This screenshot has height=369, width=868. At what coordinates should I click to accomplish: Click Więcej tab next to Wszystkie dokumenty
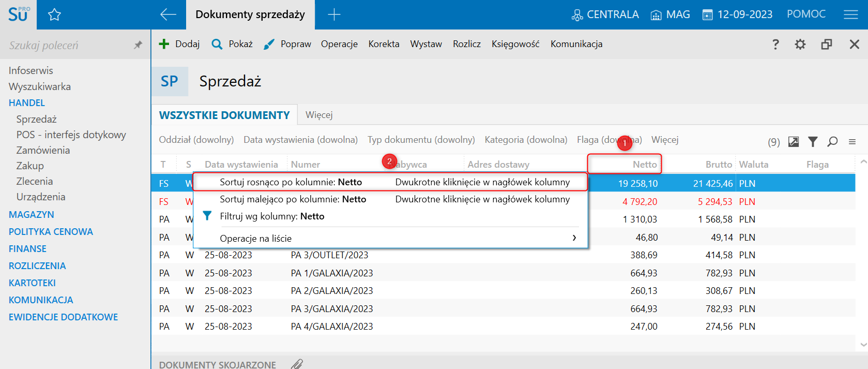click(319, 115)
